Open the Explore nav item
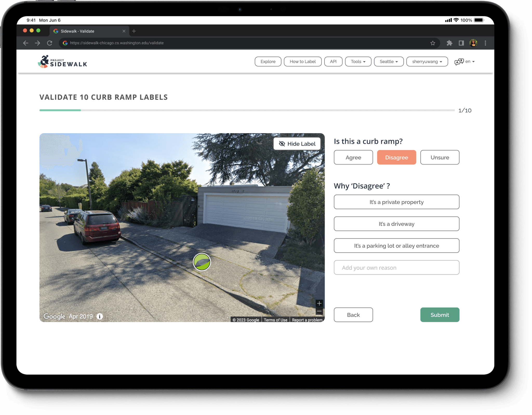532x415 pixels. pyautogui.click(x=268, y=62)
